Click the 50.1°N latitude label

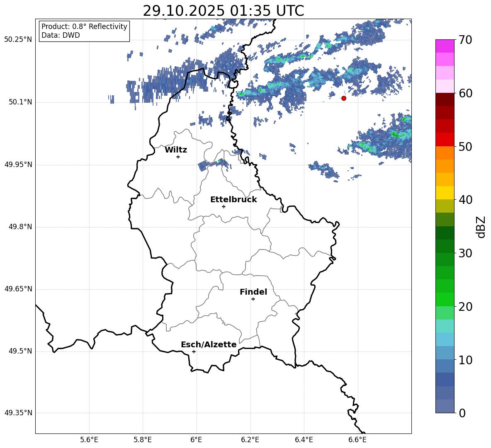[x=20, y=102]
